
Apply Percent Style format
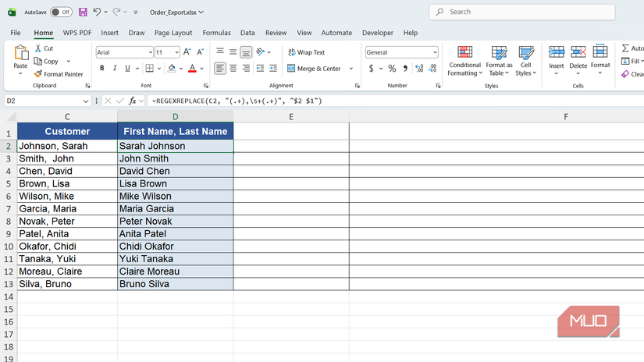tap(392, 69)
